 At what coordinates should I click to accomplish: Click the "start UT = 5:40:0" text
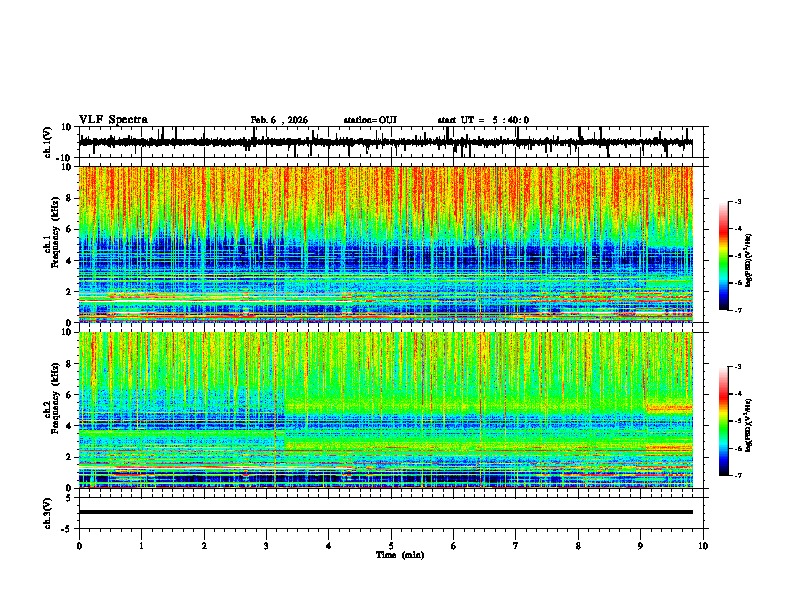point(483,120)
